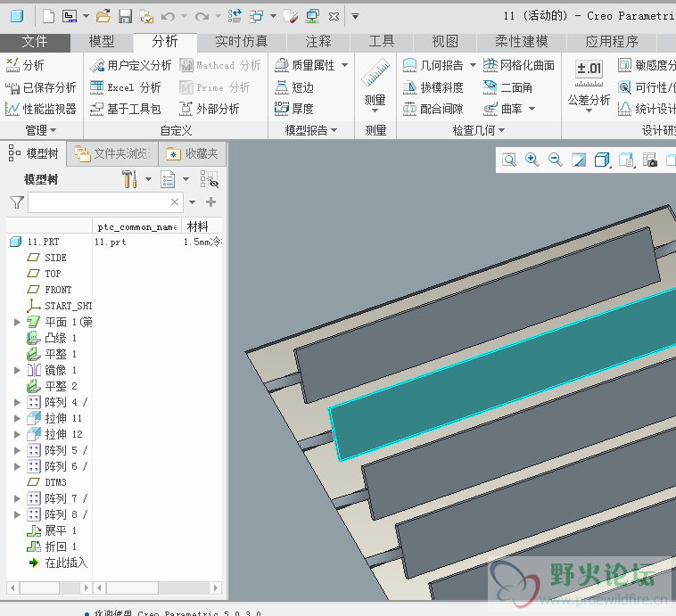Select DTM3 datum plane in tree

[x=46, y=482]
